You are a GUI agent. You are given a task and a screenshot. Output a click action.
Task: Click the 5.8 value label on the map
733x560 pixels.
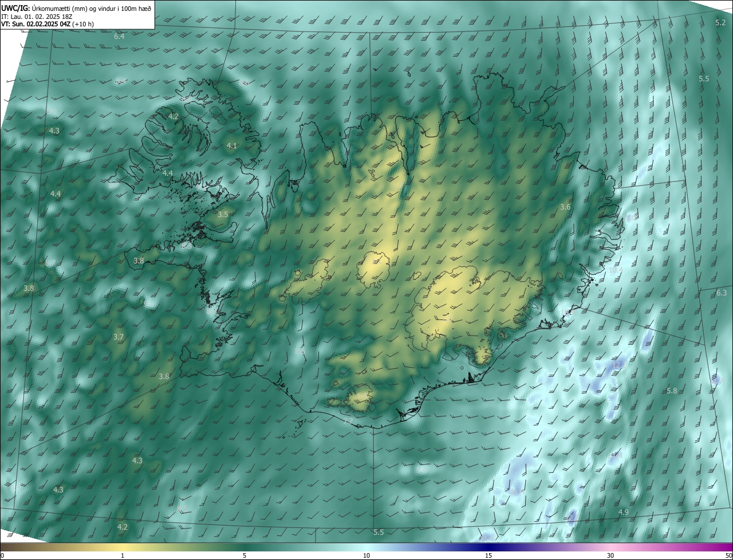[672, 391]
